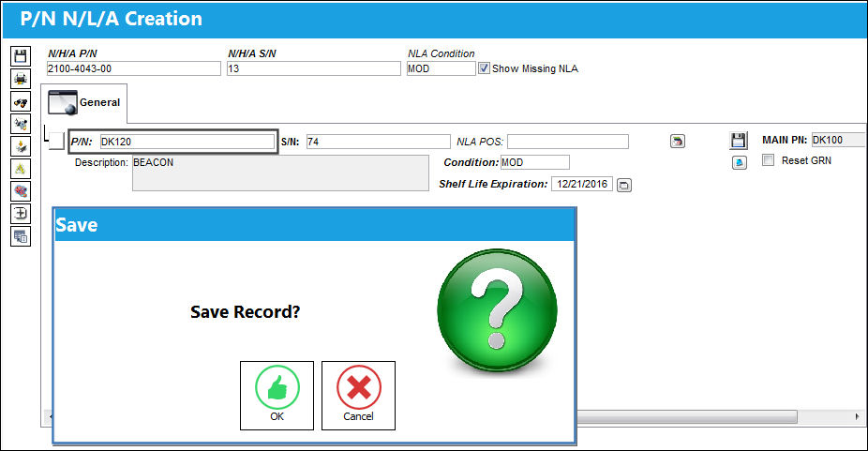The image size is (868, 451).
Task: Click the horizontal scrollbar thumb at bottom
Action: (x=686, y=416)
